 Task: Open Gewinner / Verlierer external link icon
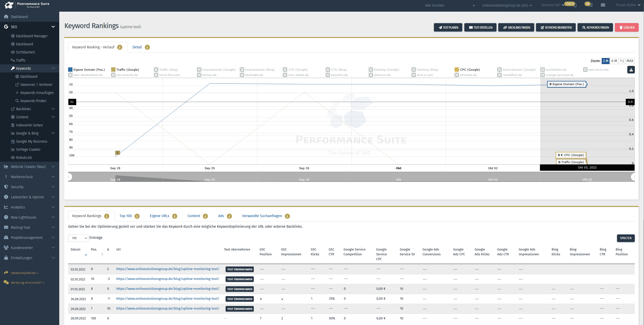click(17, 85)
